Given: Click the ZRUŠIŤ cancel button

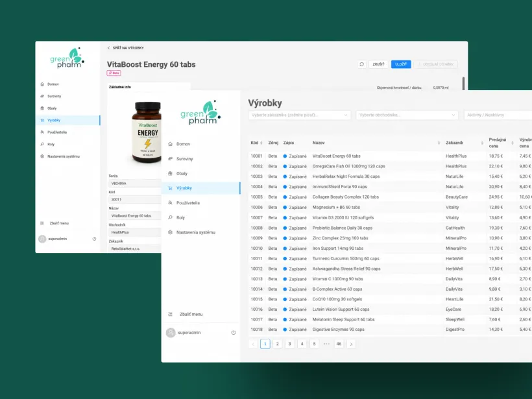Looking at the screenshot, I should (x=378, y=64).
